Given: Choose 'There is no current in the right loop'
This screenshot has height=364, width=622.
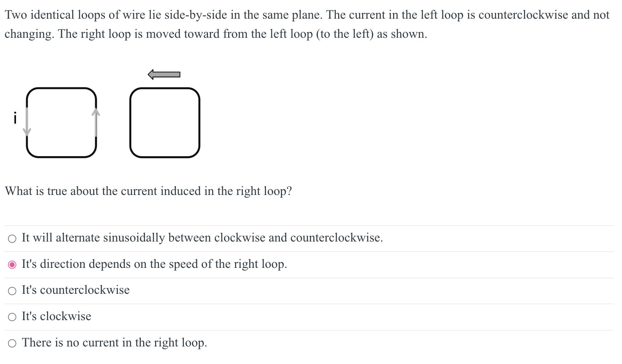Looking at the screenshot, I should [13, 343].
